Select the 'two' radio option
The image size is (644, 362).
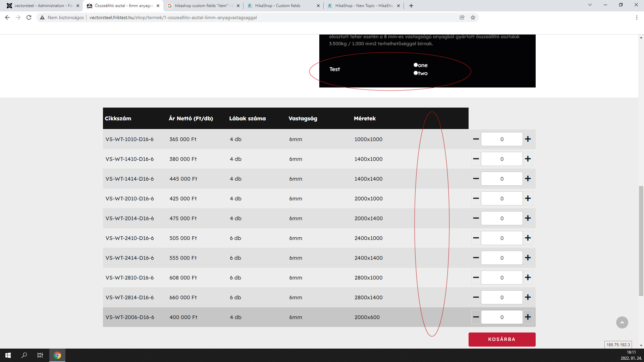(x=416, y=73)
